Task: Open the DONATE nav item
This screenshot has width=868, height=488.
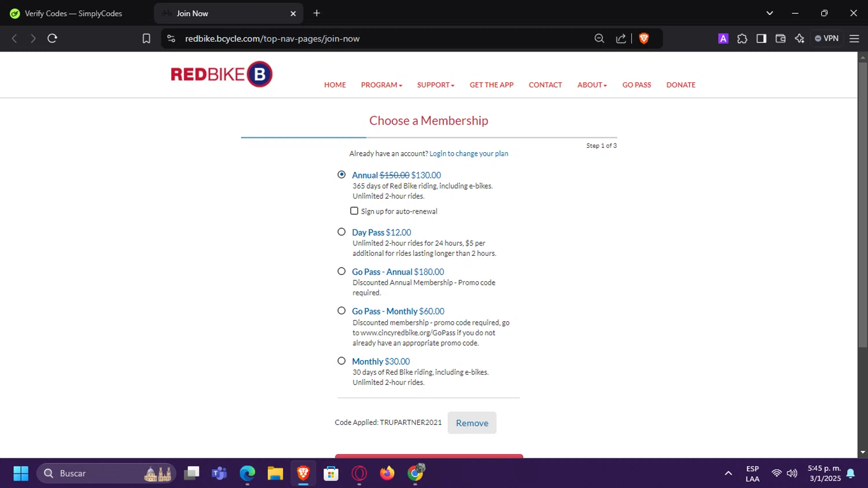Action: (681, 85)
